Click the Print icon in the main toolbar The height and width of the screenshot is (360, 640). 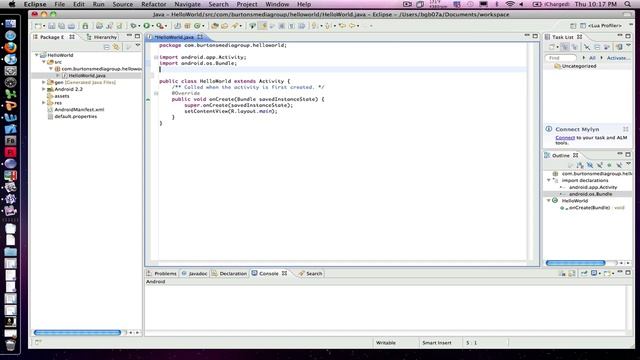pyautogui.click(x=71, y=26)
